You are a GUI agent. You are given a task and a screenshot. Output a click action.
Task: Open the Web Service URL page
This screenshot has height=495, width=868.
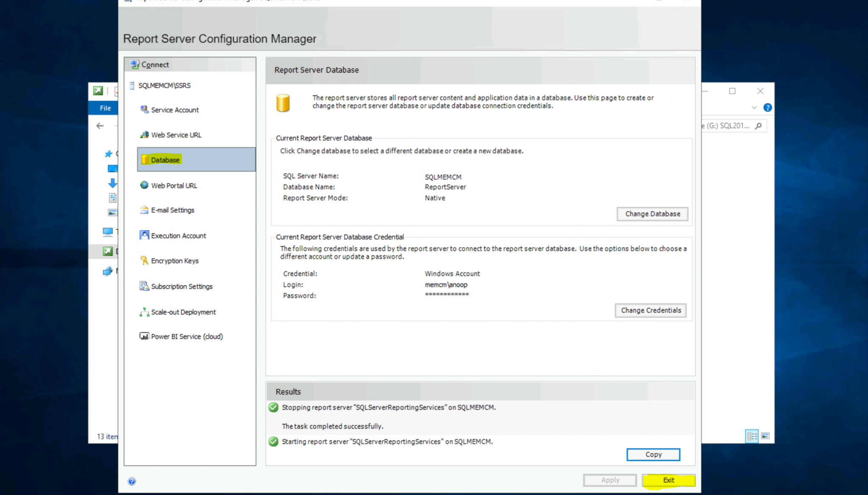click(x=176, y=135)
